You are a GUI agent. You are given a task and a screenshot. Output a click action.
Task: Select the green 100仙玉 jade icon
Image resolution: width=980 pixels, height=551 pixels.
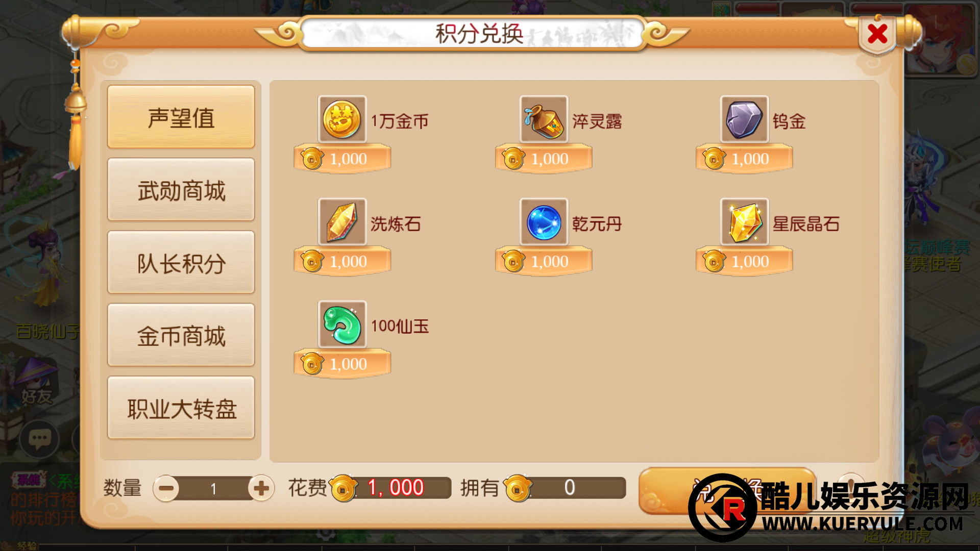pyautogui.click(x=342, y=324)
